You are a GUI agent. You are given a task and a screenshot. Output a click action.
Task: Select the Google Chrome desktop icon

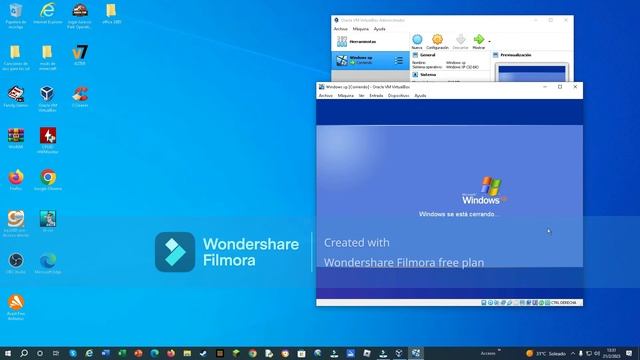[x=48, y=180]
